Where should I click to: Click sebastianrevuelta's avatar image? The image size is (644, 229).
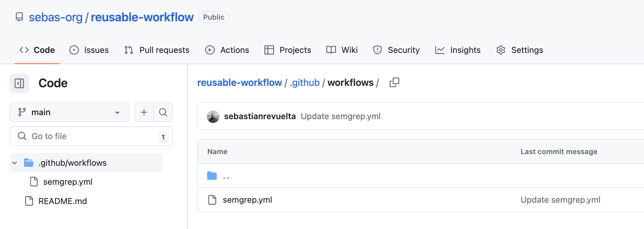[213, 116]
